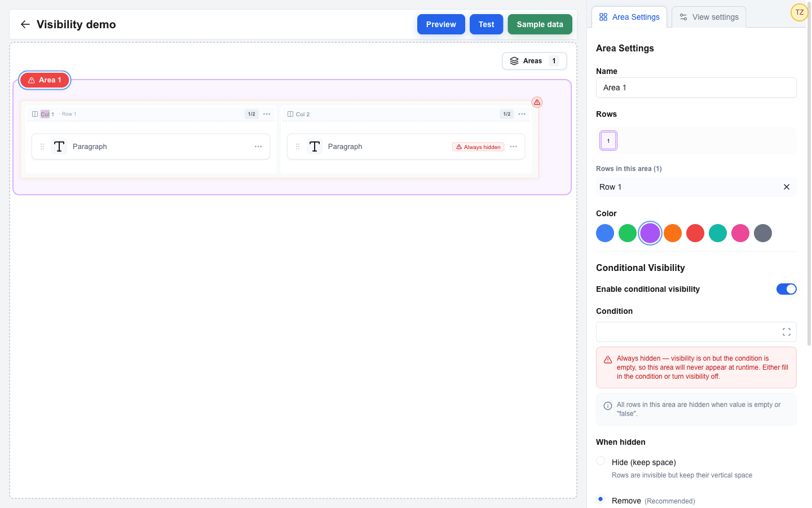Switch to the Area Settings tab
The width and height of the screenshot is (812, 508).
pyautogui.click(x=629, y=17)
